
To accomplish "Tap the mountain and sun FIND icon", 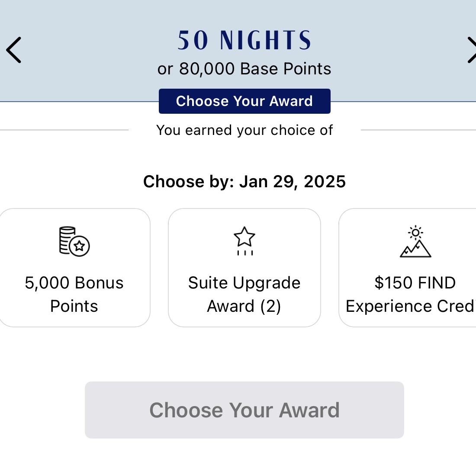I will [x=415, y=242].
